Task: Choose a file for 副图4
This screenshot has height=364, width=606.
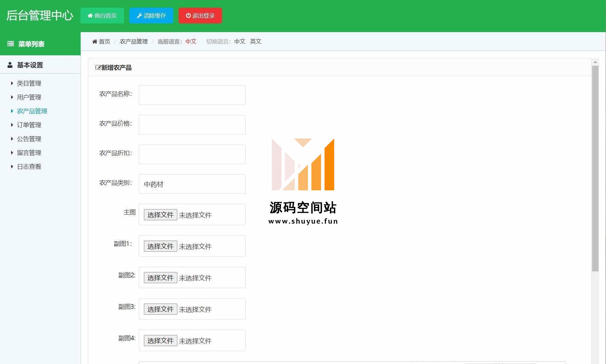Action: [x=160, y=341]
